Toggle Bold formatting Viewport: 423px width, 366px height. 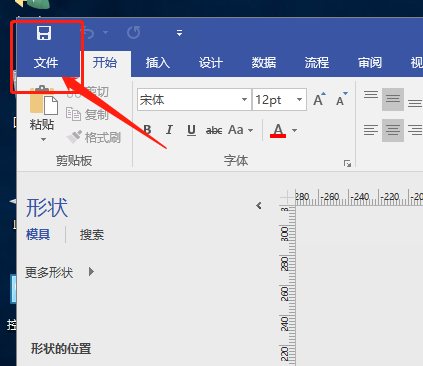pos(147,130)
